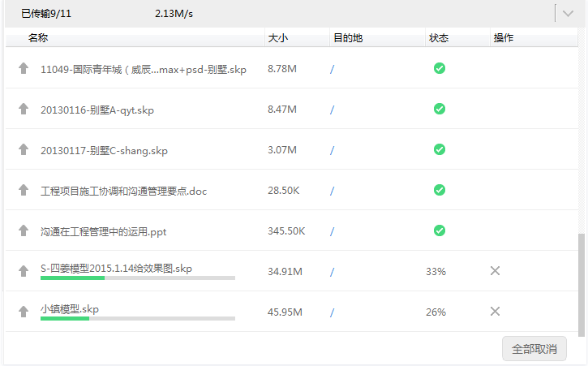Sort by 大小 column header
588x366 pixels.
click(278, 38)
